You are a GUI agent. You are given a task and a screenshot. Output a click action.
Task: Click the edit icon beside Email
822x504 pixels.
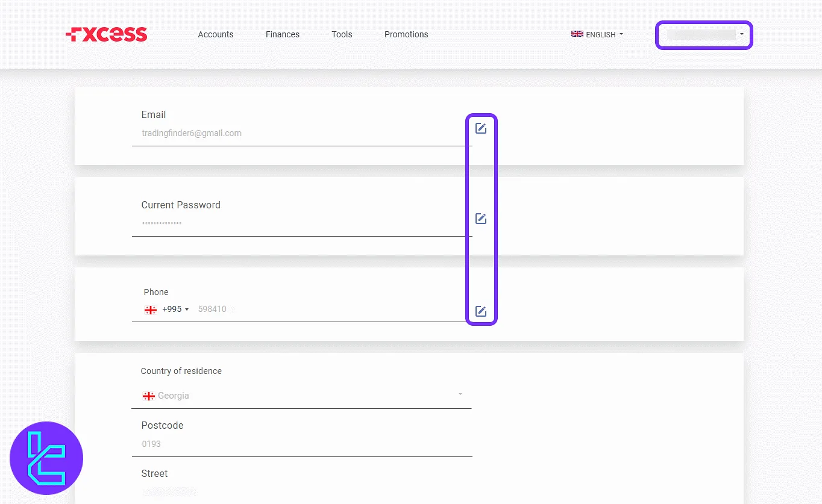[x=480, y=128]
